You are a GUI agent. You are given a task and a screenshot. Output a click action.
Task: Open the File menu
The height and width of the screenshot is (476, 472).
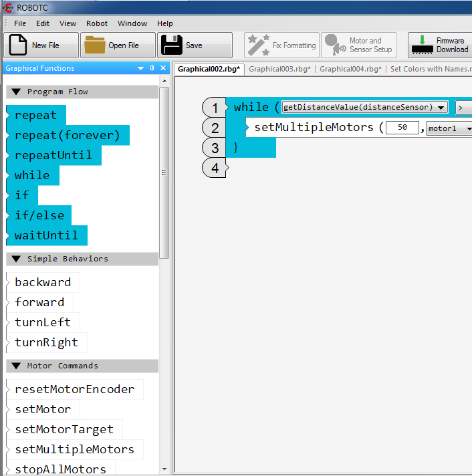(x=20, y=23)
